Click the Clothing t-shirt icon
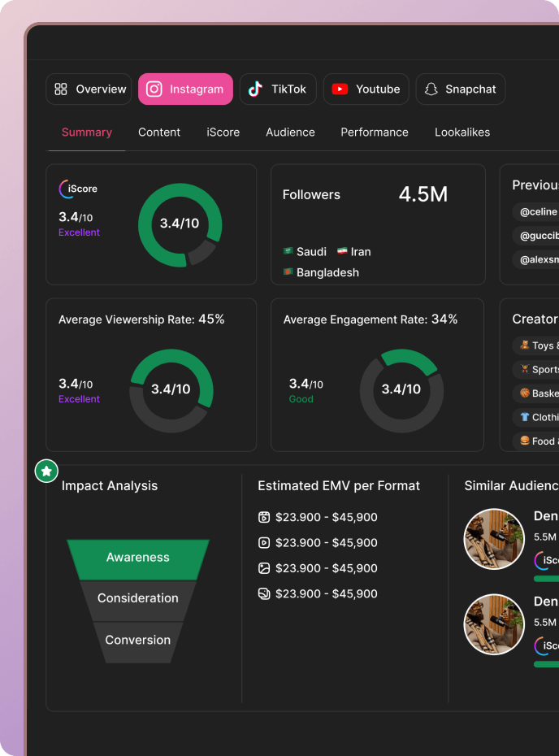Image resolution: width=559 pixels, height=756 pixels. 525,417
